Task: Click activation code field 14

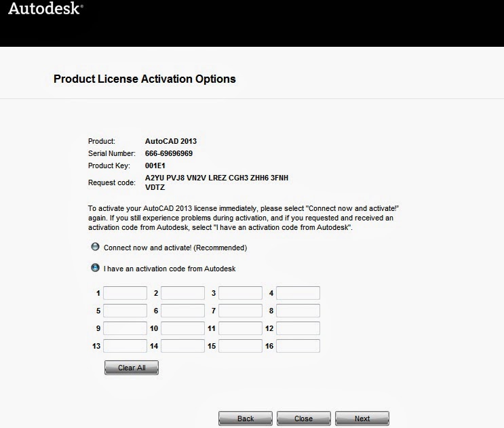Action: pyautogui.click(x=182, y=346)
